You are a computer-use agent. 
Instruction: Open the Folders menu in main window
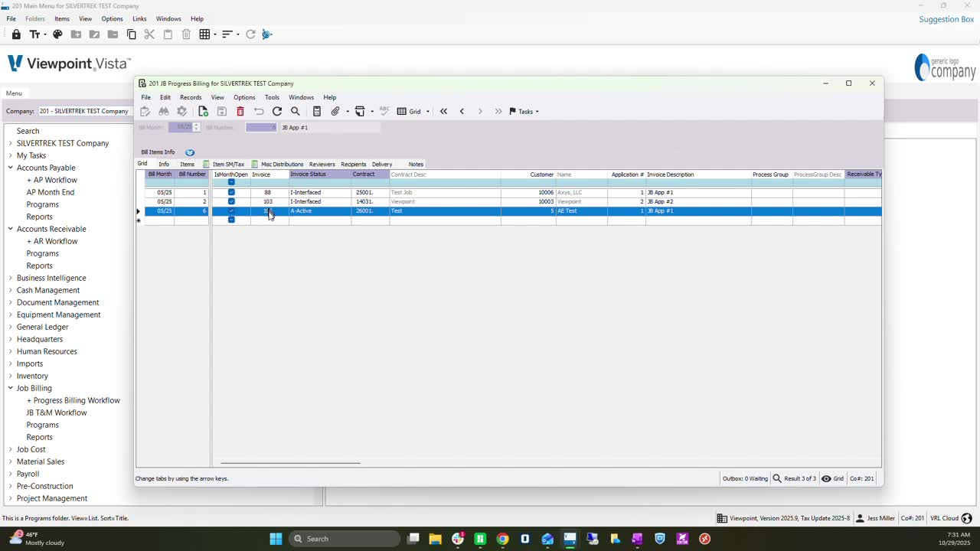(35, 18)
